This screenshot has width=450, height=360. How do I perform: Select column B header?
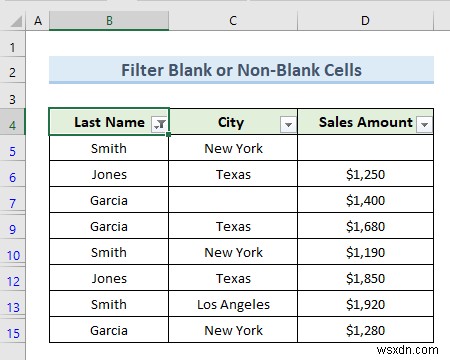pyautogui.click(x=109, y=21)
